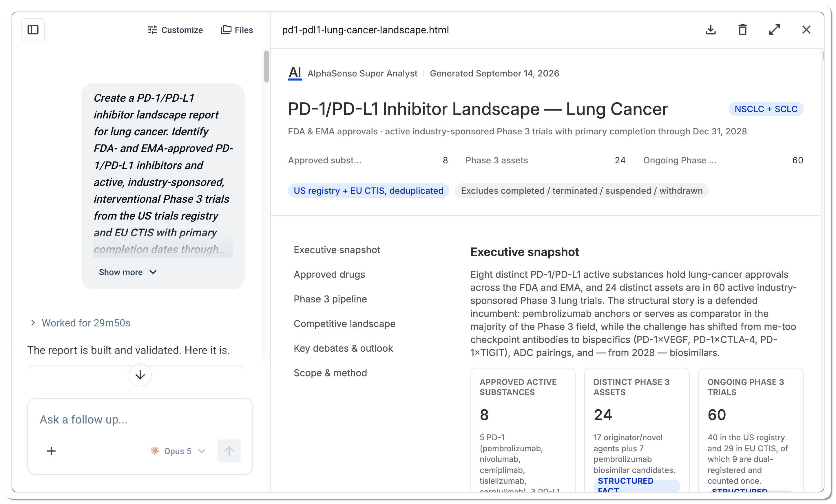The image size is (836, 504).
Task: Click the NSCLC + SCLC badge
Action: pos(766,109)
